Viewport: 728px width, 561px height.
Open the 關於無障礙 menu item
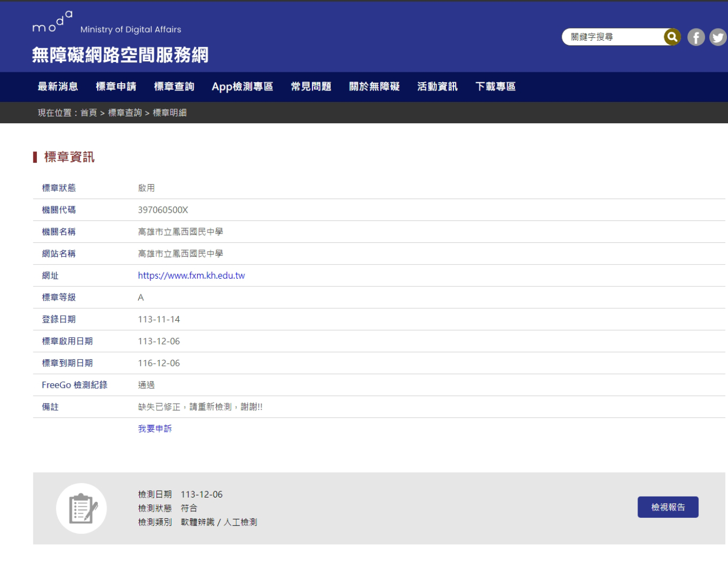click(x=374, y=86)
